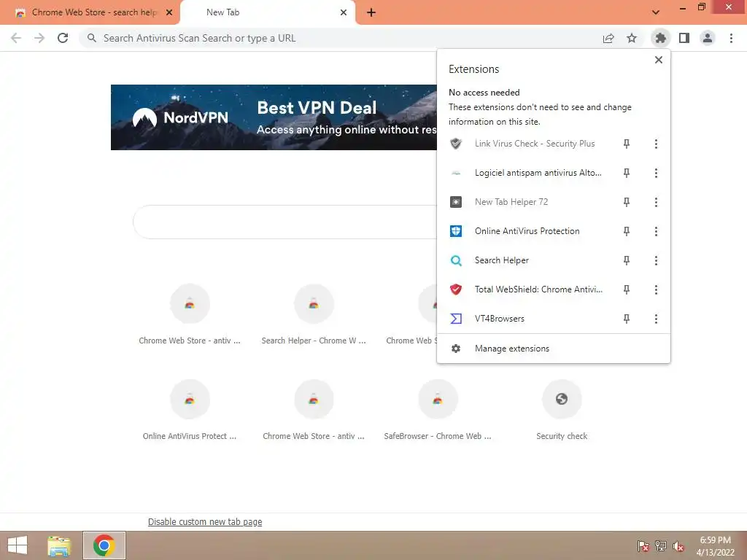The width and height of the screenshot is (747, 560).
Task: Click the muted volume tray icon
Action: point(678,546)
